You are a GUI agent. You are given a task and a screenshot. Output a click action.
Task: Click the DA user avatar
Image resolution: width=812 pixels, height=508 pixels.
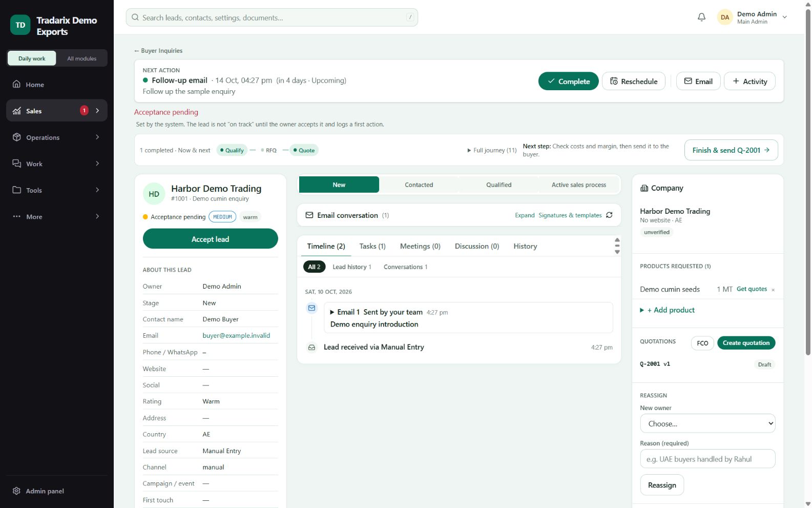[725, 17]
